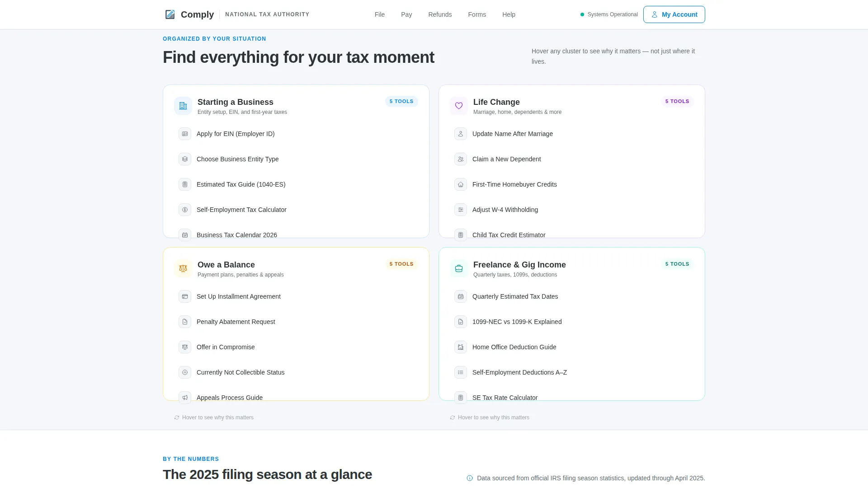Click the icon beside Home Office Deduction Guide
Image resolution: width=868 pixels, height=488 pixels.
(461, 347)
